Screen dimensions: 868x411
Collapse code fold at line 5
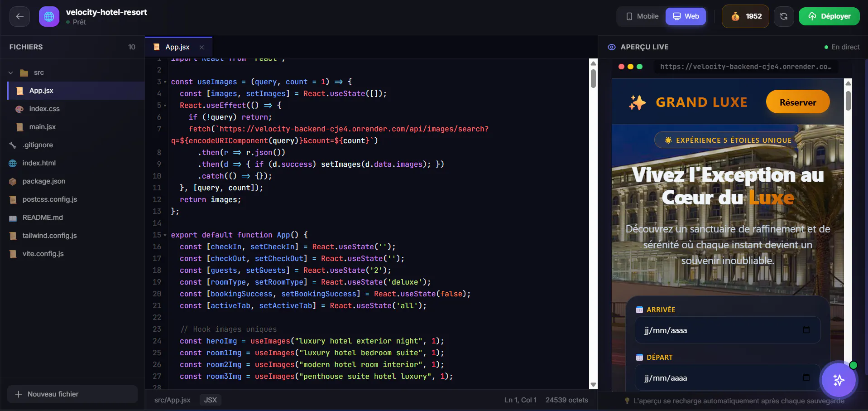click(x=165, y=106)
